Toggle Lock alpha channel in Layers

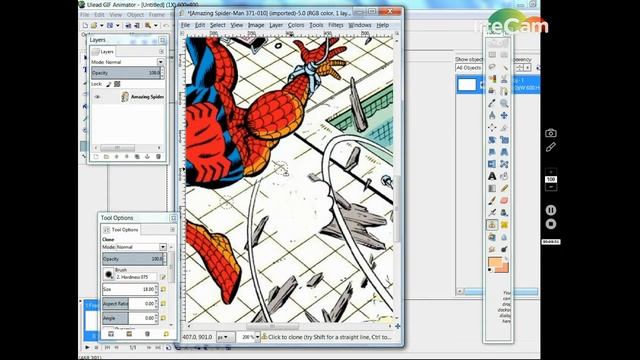[x=117, y=84]
